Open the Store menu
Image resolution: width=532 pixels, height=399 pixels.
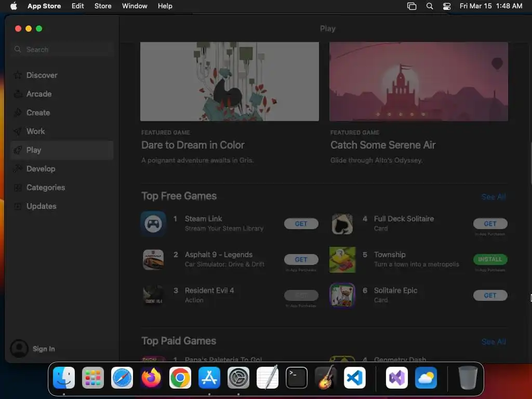click(x=103, y=6)
